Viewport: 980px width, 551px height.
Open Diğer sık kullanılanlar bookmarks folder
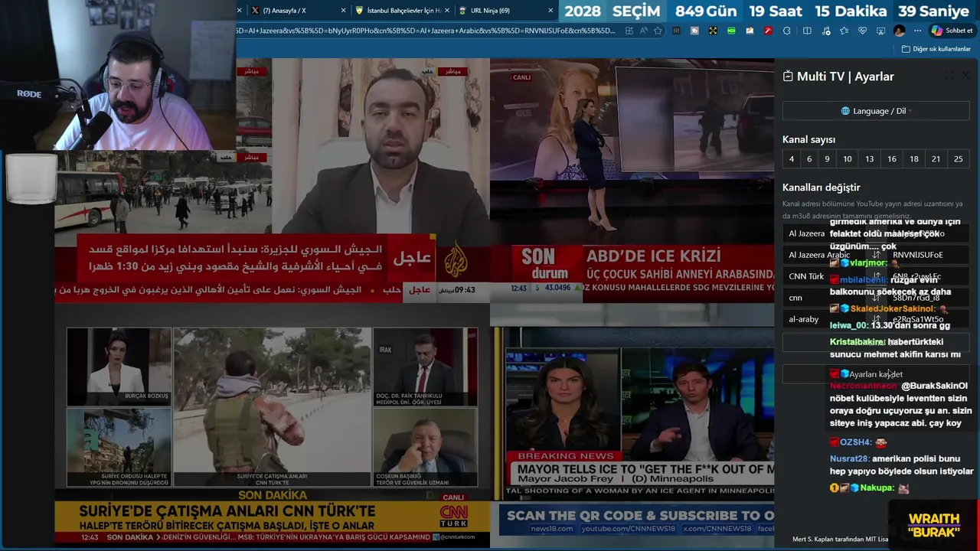tap(936, 49)
